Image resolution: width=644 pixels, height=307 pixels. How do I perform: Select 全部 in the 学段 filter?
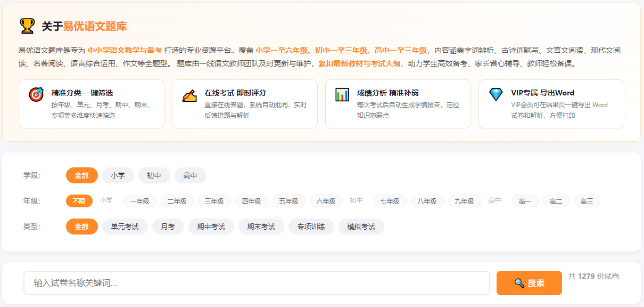82,175
